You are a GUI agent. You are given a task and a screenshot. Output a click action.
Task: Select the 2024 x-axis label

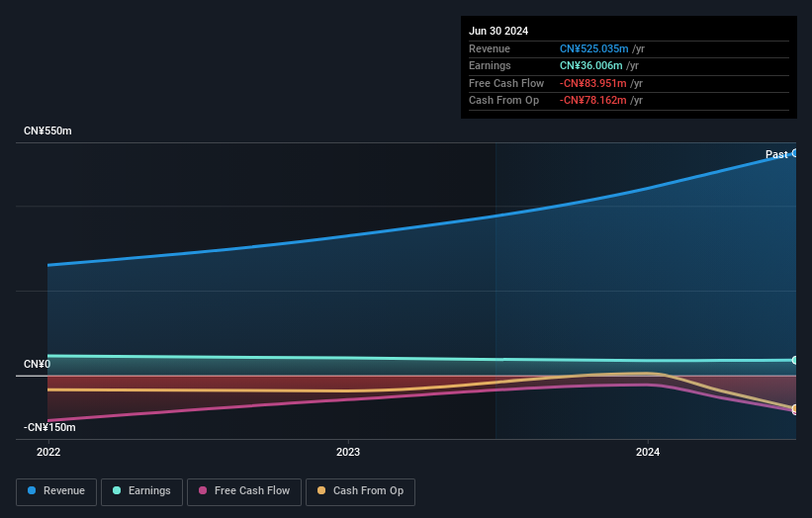click(x=648, y=452)
